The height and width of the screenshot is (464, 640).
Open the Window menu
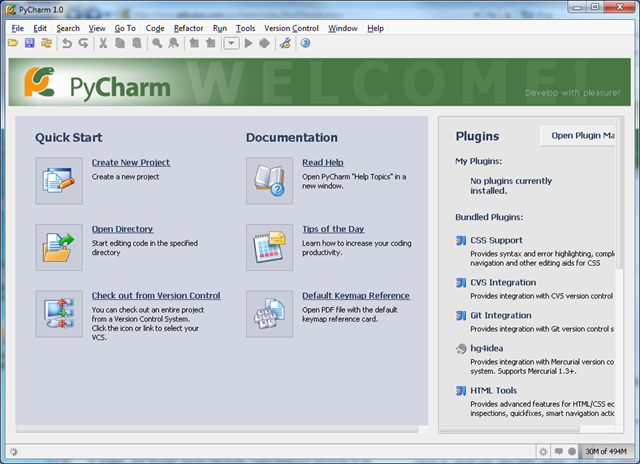click(343, 28)
